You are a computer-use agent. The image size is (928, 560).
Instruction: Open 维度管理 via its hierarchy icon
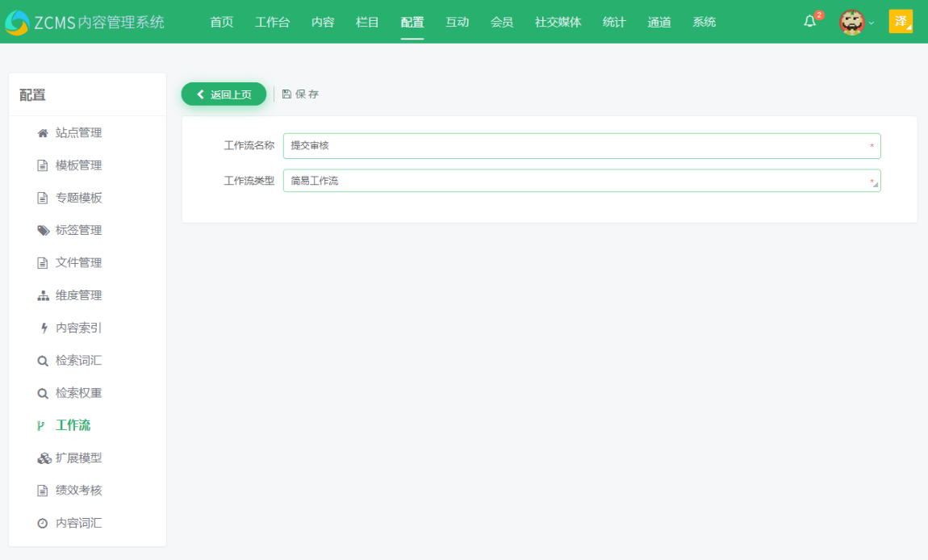coord(43,295)
